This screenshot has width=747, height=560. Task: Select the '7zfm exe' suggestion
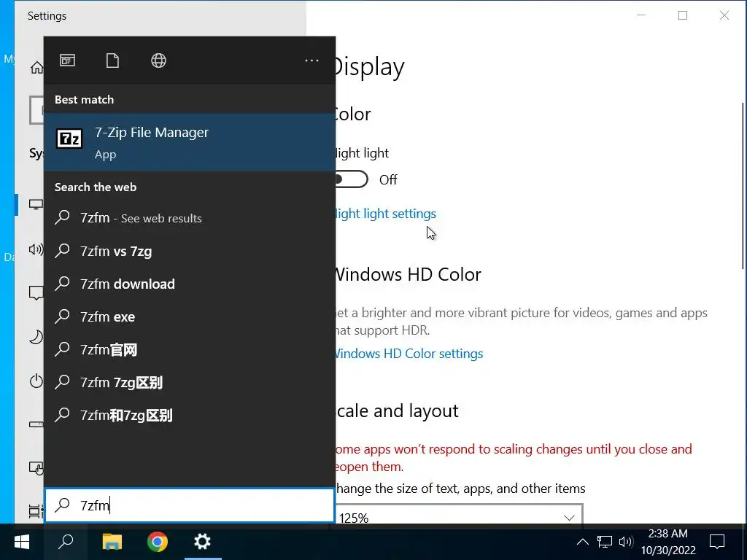coord(190,316)
